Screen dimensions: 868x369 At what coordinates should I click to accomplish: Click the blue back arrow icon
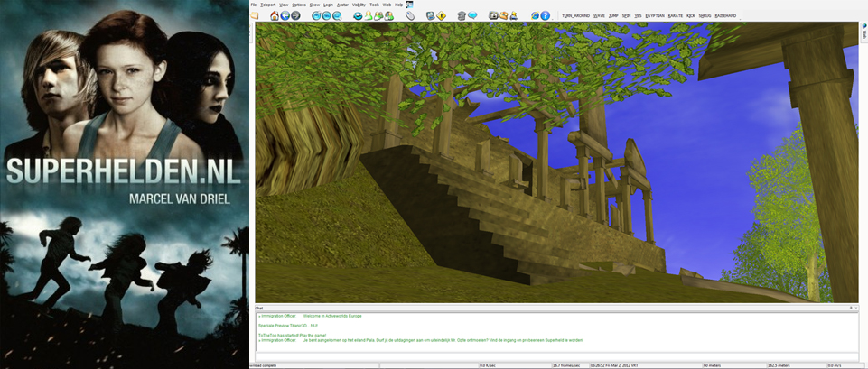click(285, 15)
